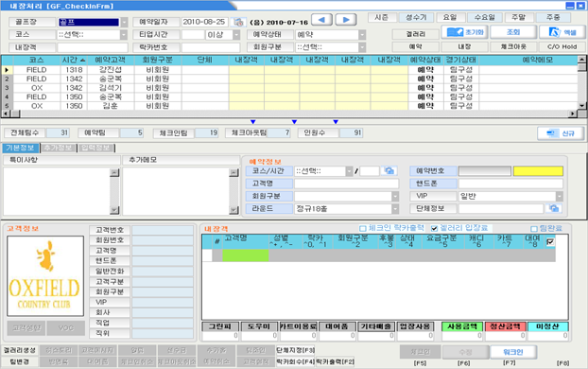
Task: Close the 내장처리 window
Action: click(580, 6)
